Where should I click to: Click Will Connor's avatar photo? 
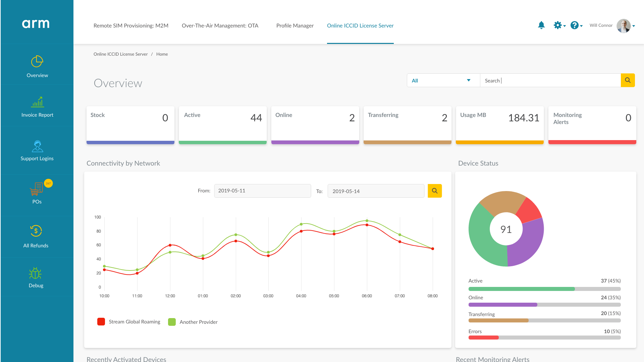(x=624, y=26)
